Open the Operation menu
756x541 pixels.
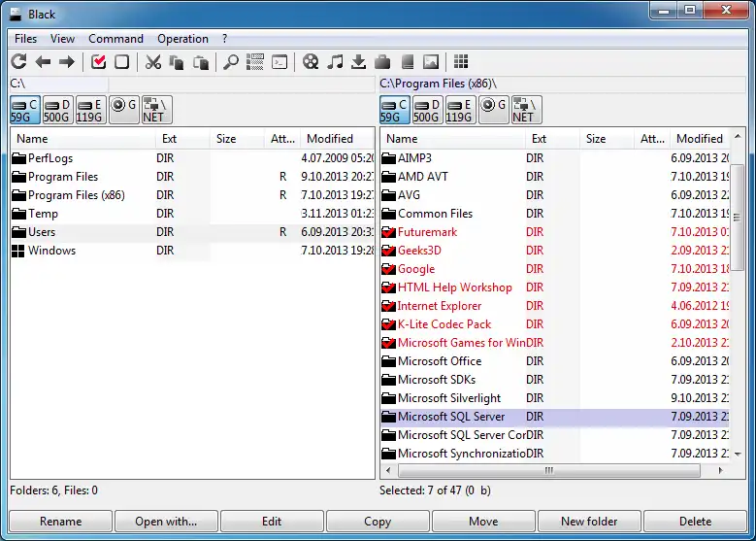coord(182,39)
